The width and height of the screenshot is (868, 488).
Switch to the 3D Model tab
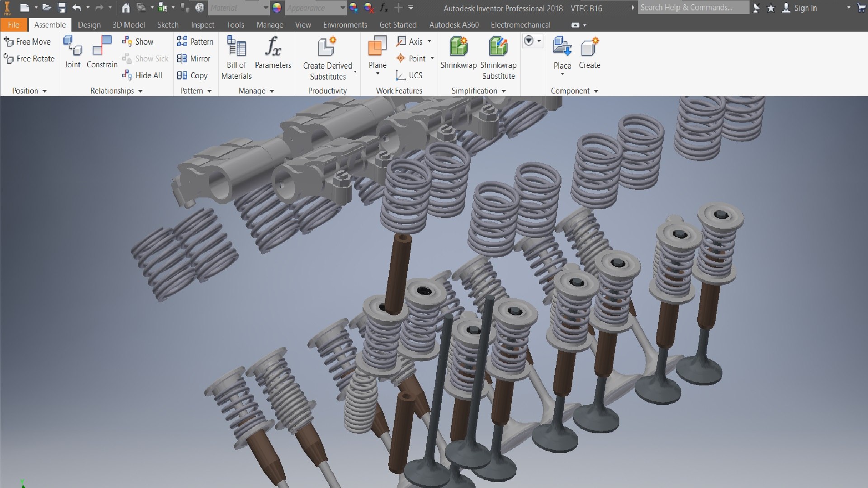click(x=128, y=25)
